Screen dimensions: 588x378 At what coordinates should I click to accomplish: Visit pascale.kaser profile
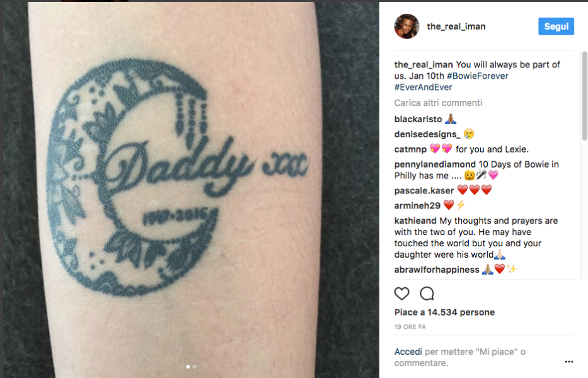pyautogui.click(x=424, y=190)
